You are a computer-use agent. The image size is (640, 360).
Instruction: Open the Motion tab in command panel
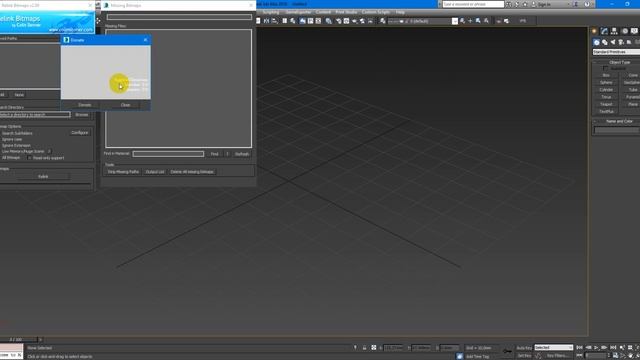[x=624, y=31]
